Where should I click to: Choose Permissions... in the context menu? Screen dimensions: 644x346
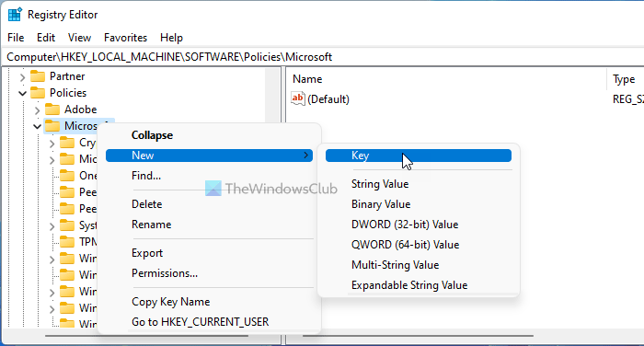pyautogui.click(x=165, y=273)
